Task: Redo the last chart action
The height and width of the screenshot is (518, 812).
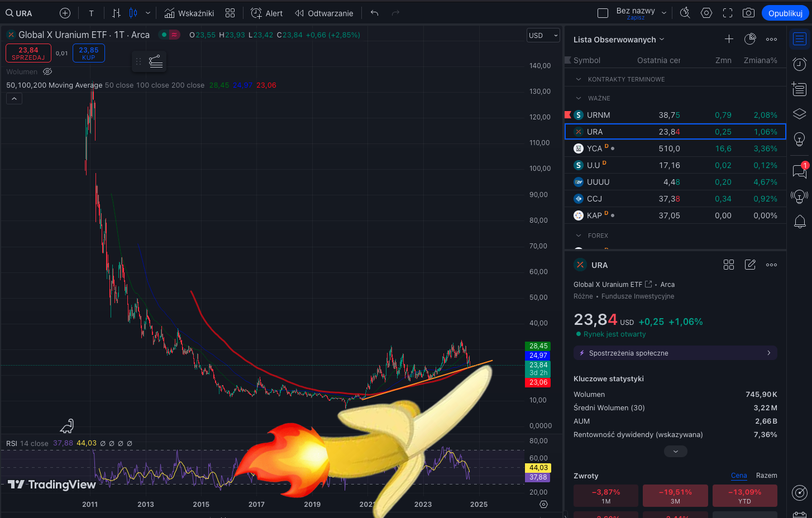Action: [396, 13]
